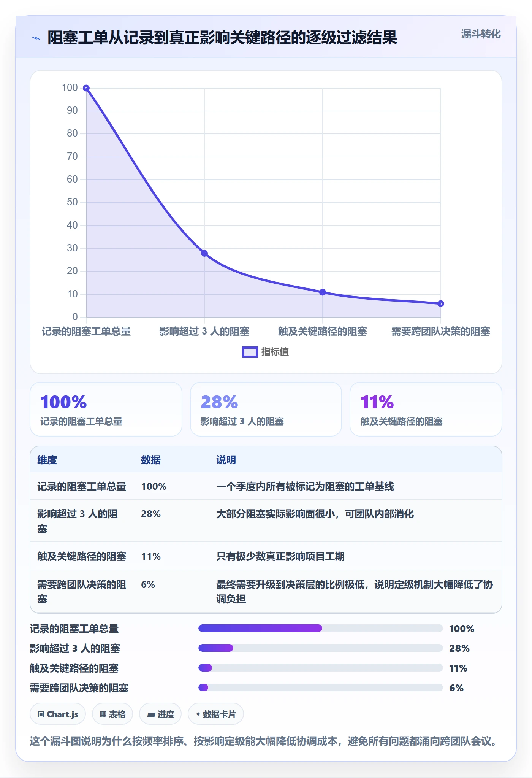Click the footer note starting 这个漏斗图说明
This screenshot has height=778, width=532.
(263, 741)
